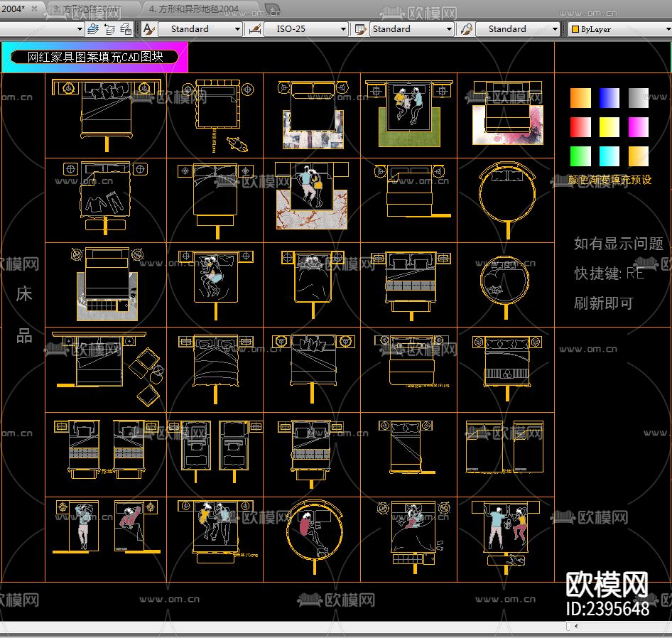Click the Layer Previous icon
The height and width of the screenshot is (638, 672).
[x=109, y=29]
